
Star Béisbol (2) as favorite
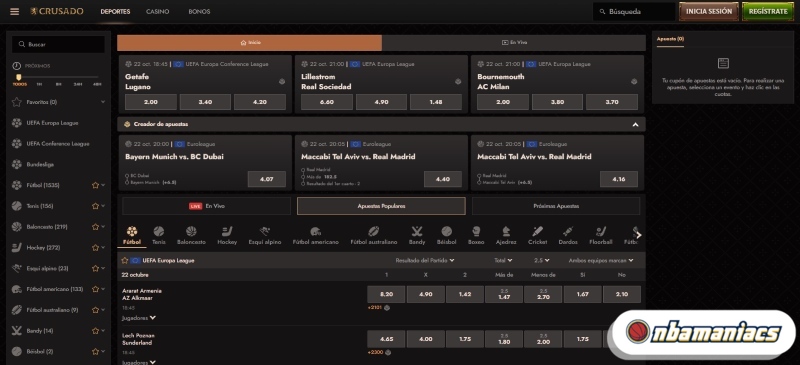tap(95, 352)
